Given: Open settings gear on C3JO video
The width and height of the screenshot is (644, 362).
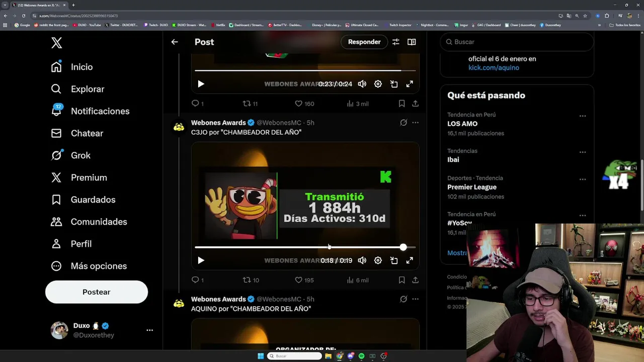Looking at the screenshot, I should 378,260.
